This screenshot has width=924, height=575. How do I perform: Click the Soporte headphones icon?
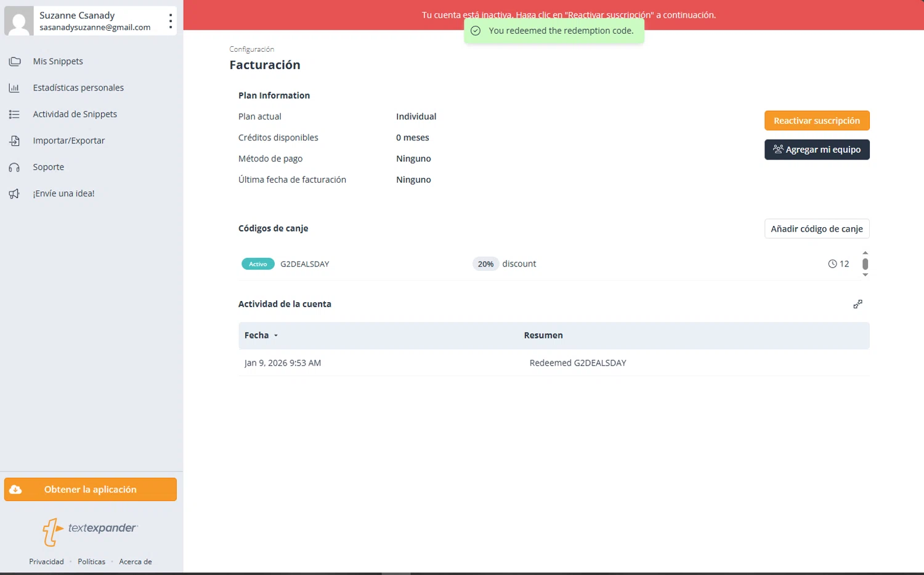pos(14,167)
